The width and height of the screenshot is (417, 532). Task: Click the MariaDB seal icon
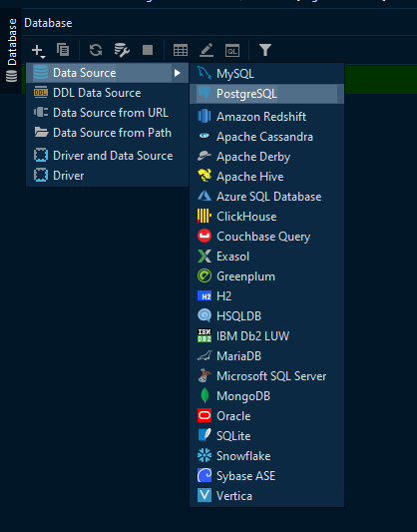[205, 356]
